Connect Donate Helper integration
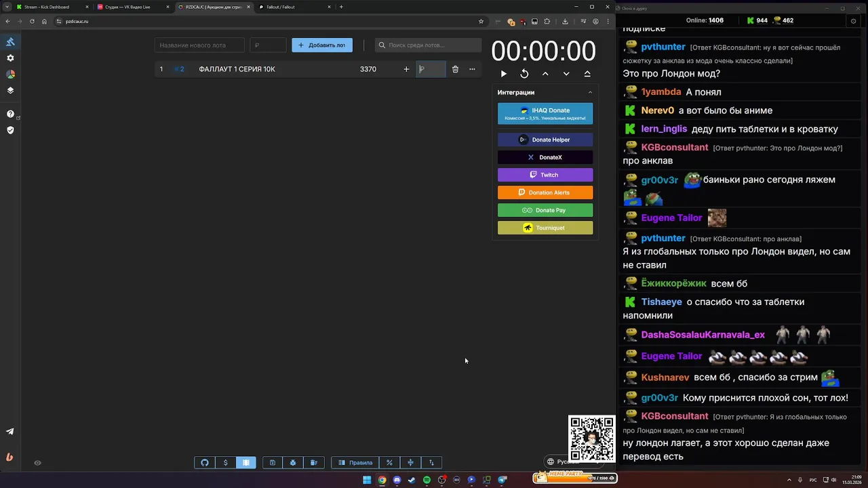This screenshot has width=868, height=488. [x=545, y=140]
